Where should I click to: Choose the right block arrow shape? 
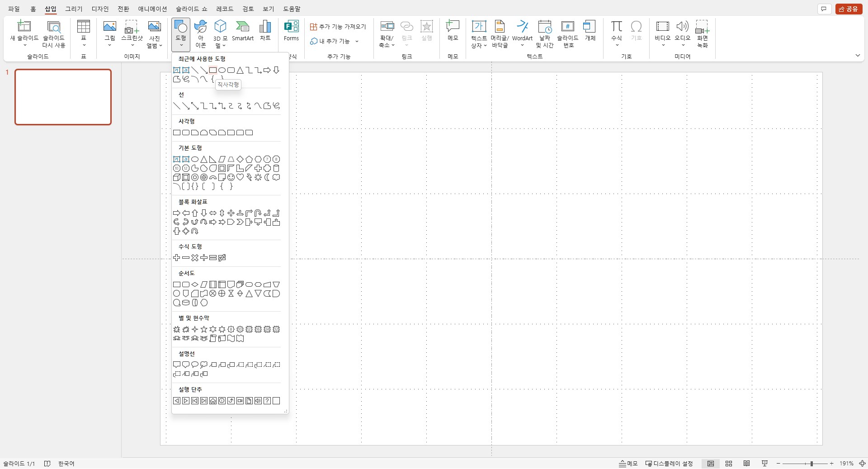177,213
